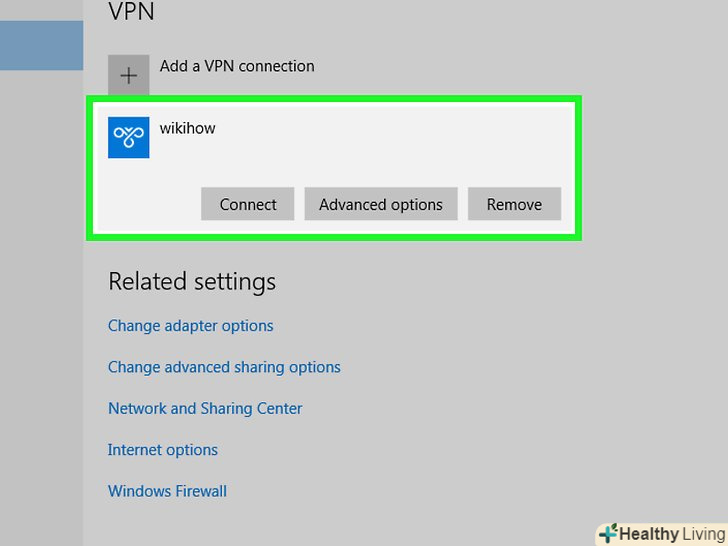Open 'Change adapter options' link
Screen dimensions: 728x546
pos(190,326)
